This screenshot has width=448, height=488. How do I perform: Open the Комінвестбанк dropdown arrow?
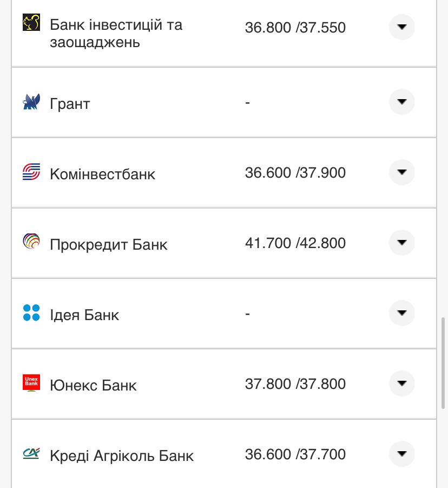click(401, 172)
